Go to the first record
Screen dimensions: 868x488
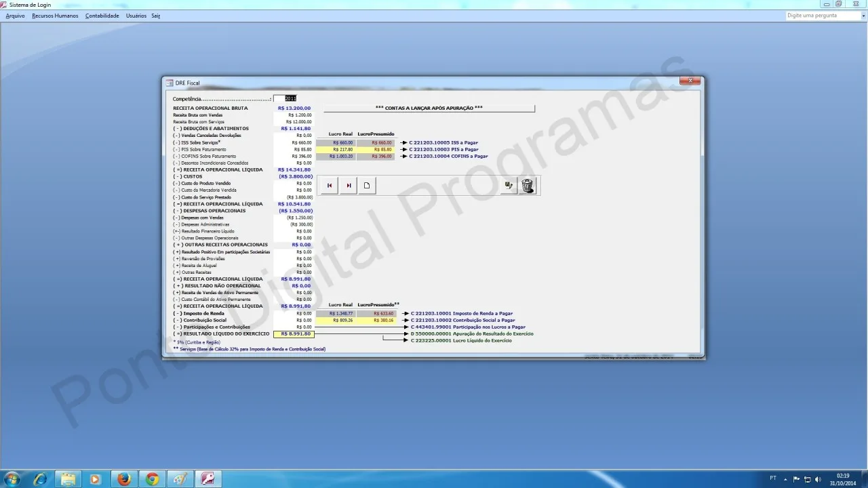pyautogui.click(x=330, y=186)
